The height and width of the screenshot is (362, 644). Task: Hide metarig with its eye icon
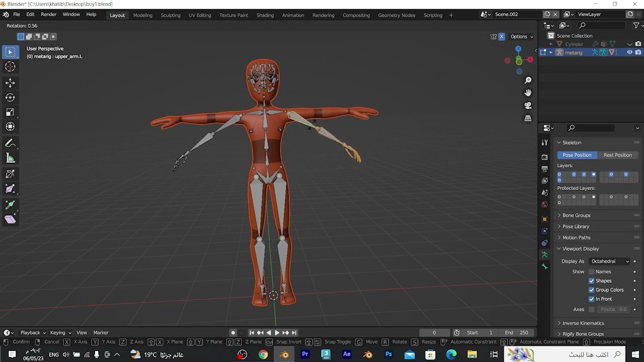point(629,52)
